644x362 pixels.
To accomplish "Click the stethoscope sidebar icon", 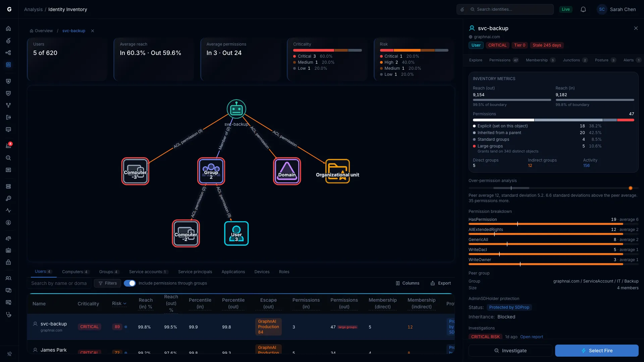I will pos(8,314).
